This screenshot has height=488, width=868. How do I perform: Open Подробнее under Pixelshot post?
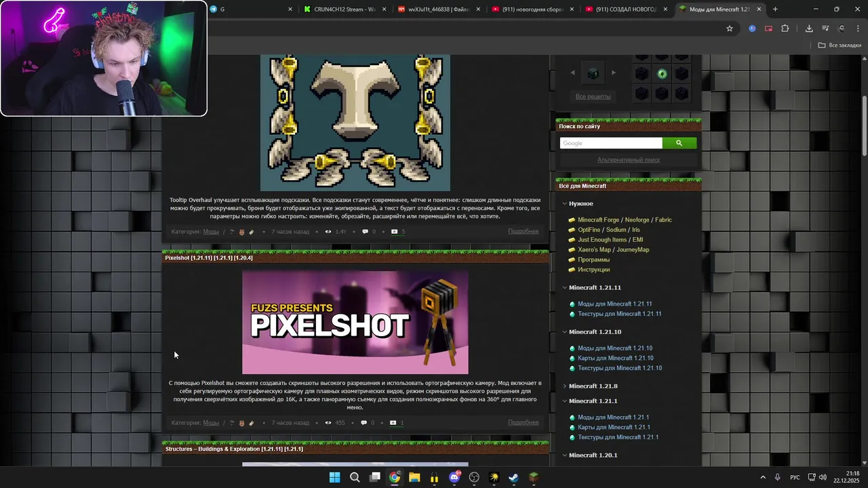[x=523, y=423]
